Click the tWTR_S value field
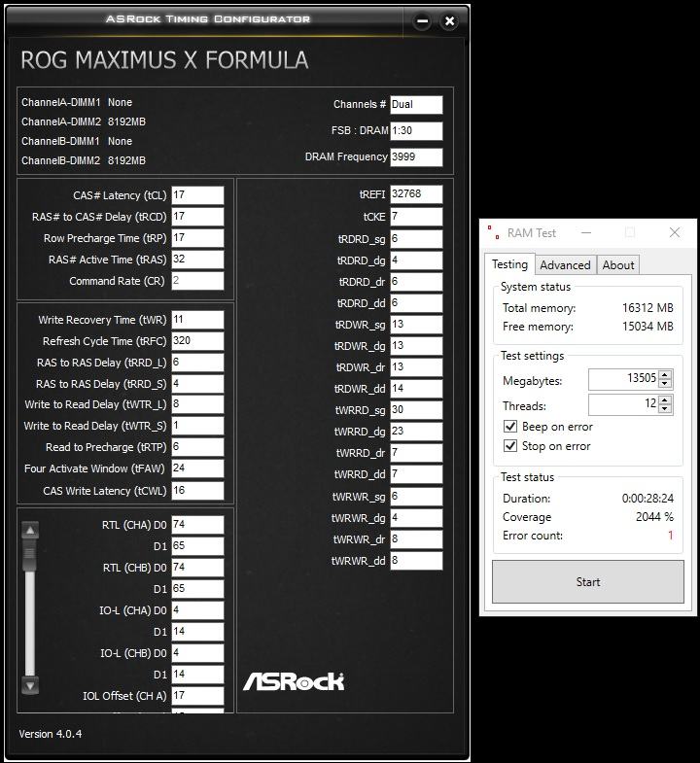Screen dimensions: 700x763 (x=197, y=426)
